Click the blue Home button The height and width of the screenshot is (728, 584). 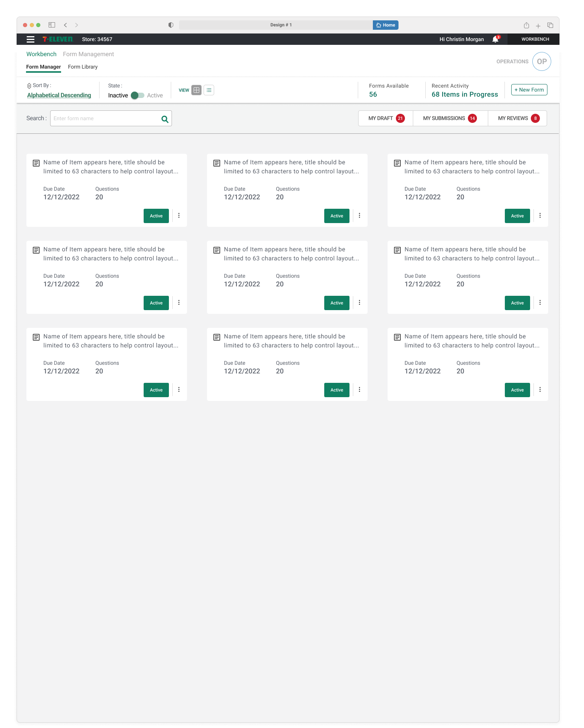pyautogui.click(x=386, y=25)
